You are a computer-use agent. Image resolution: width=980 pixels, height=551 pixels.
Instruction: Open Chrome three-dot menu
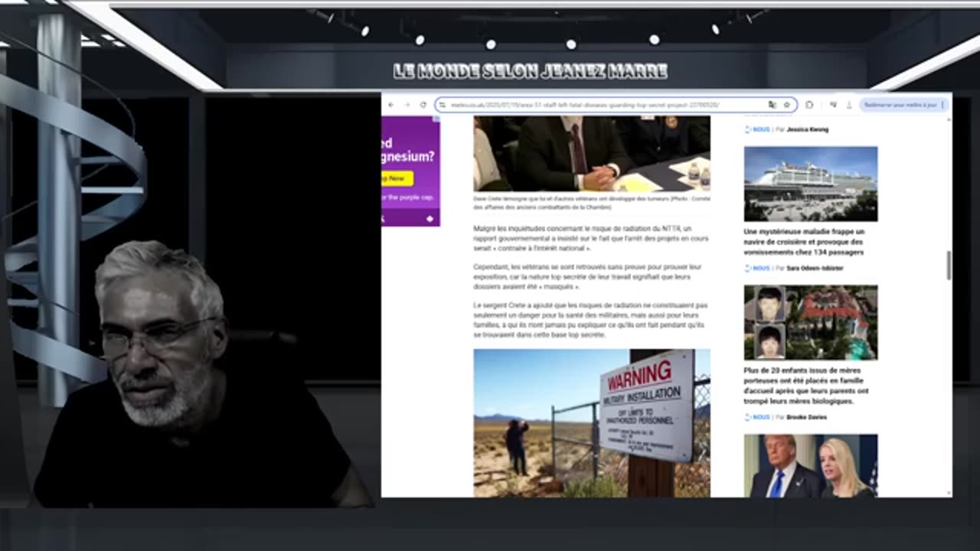[x=942, y=105]
